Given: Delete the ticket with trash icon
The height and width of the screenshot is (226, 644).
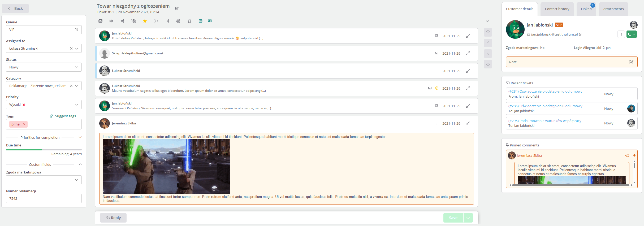Looking at the screenshot, I should (x=189, y=21).
